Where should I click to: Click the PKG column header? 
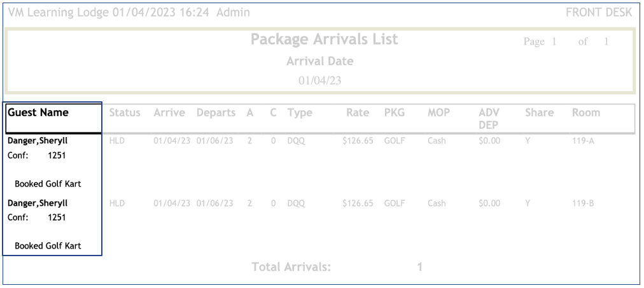click(395, 113)
